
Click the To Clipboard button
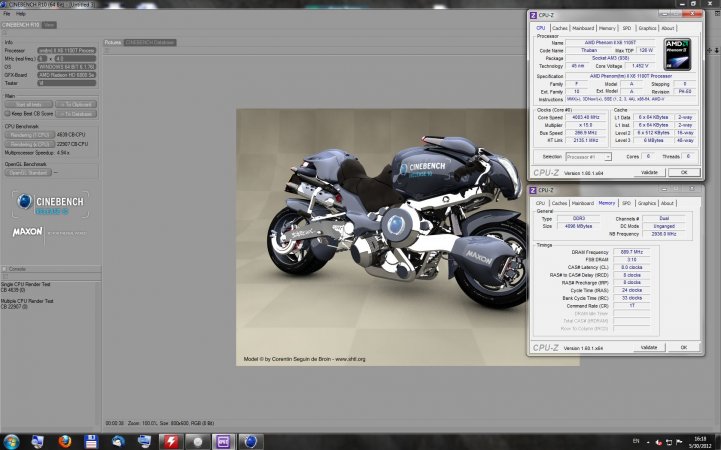point(76,104)
